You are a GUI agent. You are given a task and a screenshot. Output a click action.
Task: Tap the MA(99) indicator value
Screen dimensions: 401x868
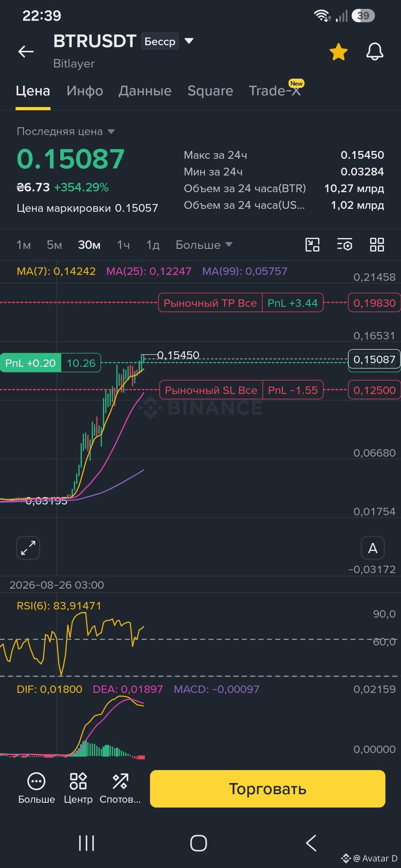coord(245,271)
